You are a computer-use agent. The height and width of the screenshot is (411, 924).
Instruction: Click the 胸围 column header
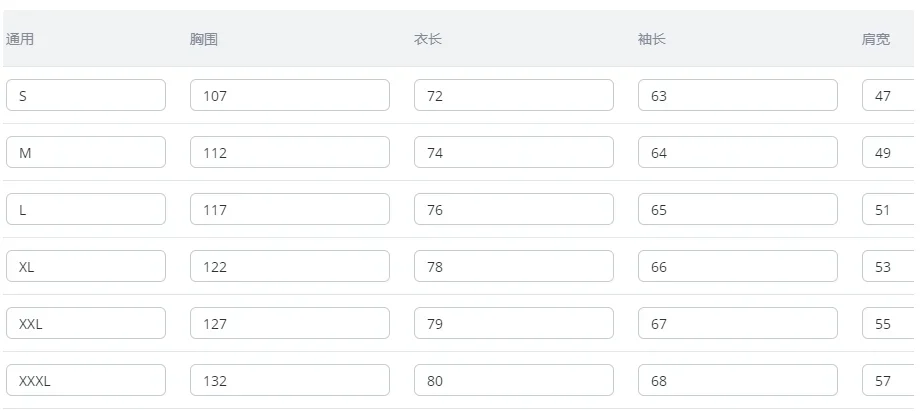tap(204, 40)
